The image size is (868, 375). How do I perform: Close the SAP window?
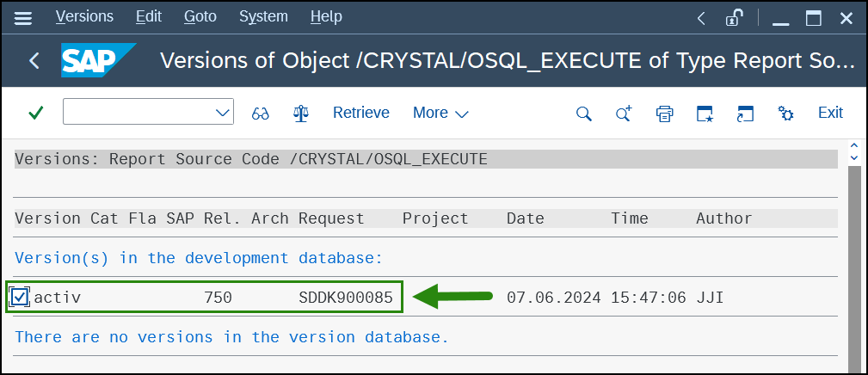point(846,19)
